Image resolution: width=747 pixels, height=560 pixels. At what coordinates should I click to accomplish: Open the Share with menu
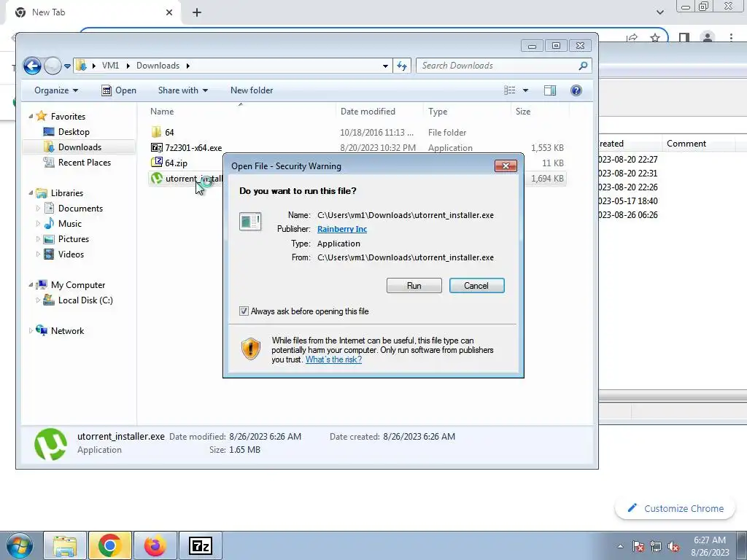point(183,90)
